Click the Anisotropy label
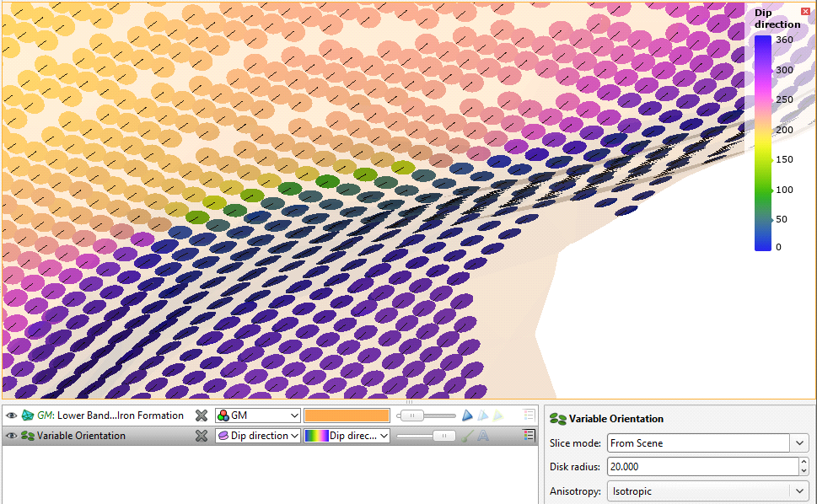 tap(575, 491)
